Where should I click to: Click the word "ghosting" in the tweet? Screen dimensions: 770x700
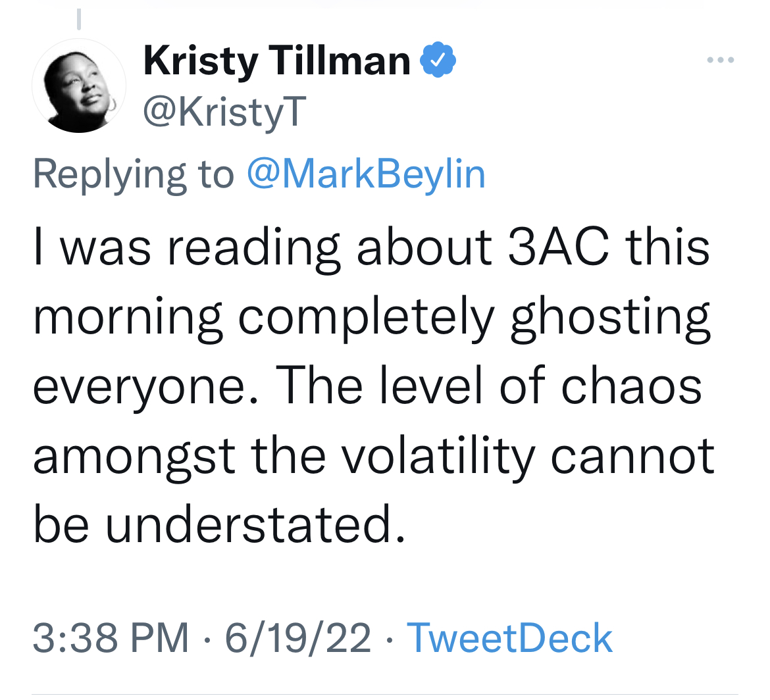point(610,318)
